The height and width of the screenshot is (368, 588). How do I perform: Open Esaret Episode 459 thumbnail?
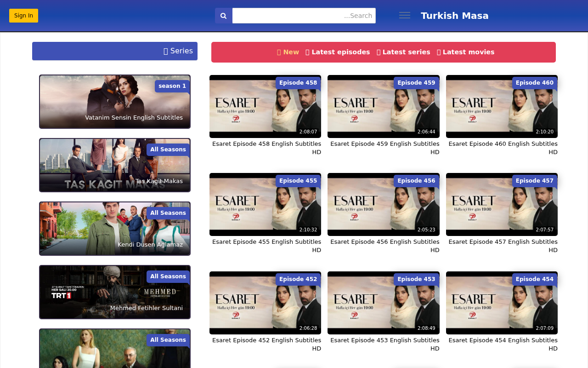[x=384, y=106]
